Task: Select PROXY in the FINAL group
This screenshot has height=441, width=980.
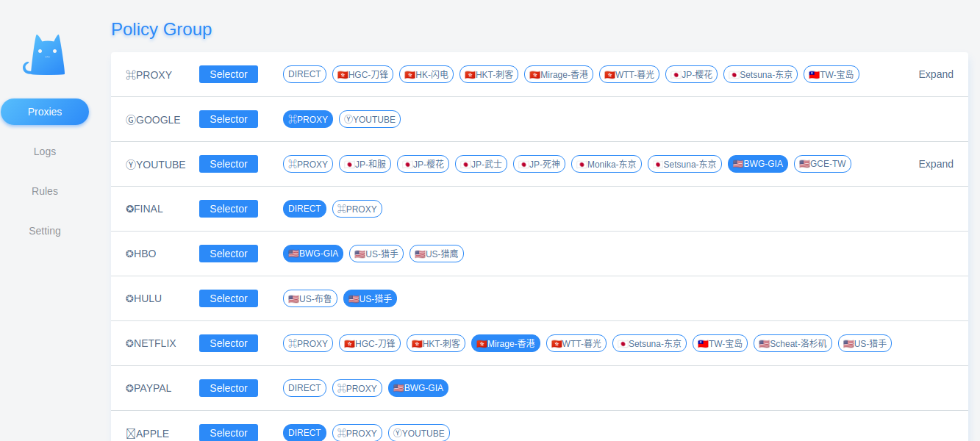Action: (357, 209)
